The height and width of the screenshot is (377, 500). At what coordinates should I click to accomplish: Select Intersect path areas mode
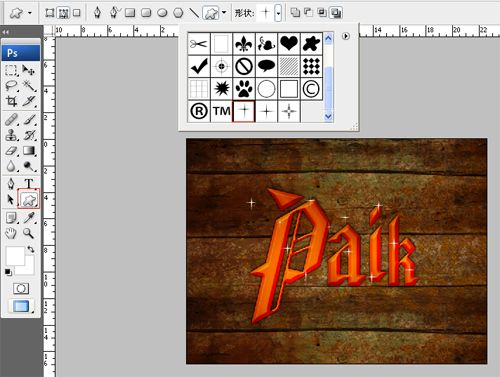coord(322,13)
